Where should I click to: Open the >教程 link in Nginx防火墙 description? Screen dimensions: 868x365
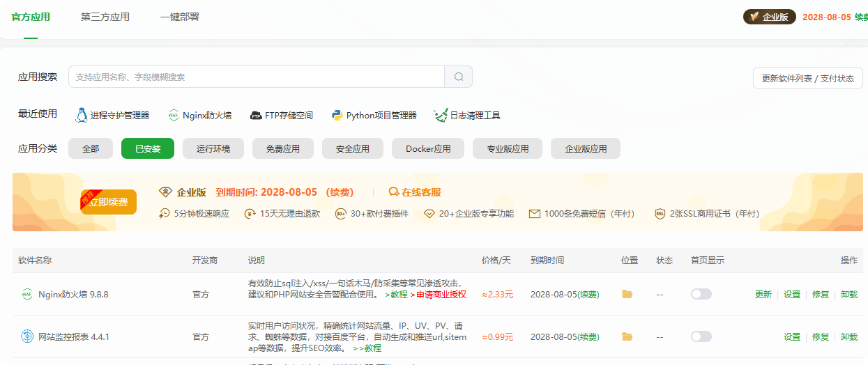point(396,295)
